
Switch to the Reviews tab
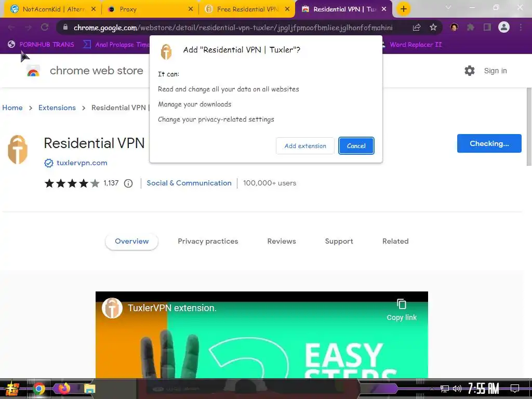282,241
